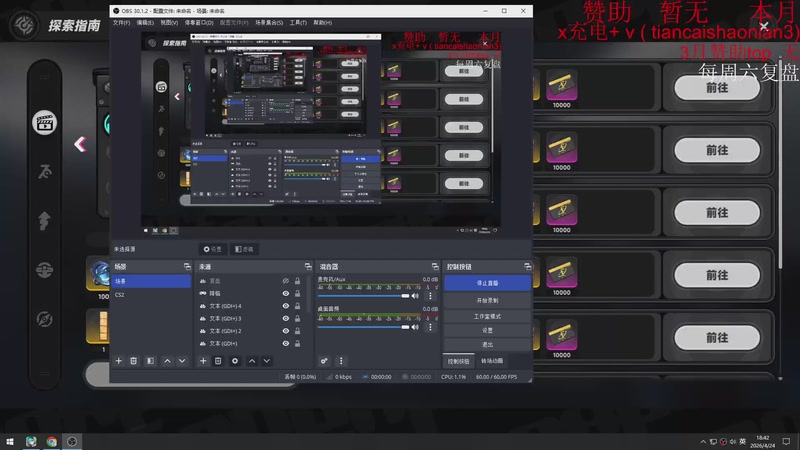This screenshot has height=450, width=800.
Task: Click bottom 前往 button in game window
Action: coord(717,338)
